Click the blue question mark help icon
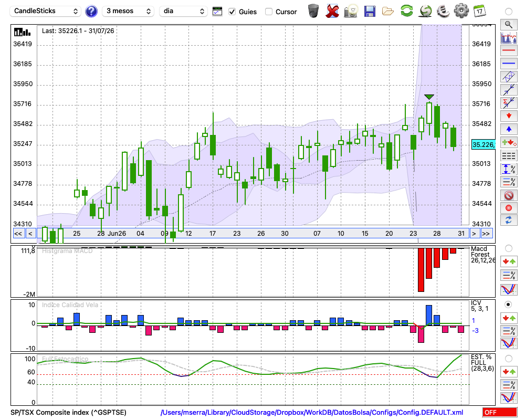 [91, 12]
